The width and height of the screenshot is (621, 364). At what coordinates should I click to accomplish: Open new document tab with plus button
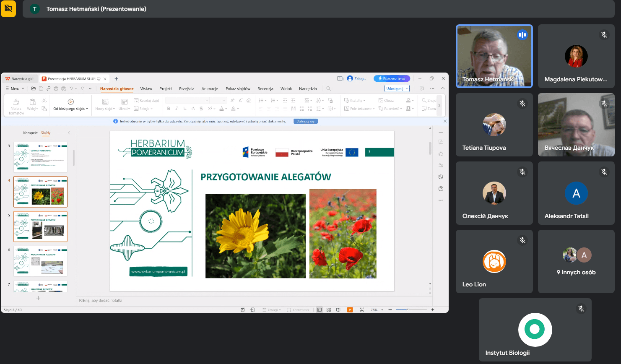117,78
